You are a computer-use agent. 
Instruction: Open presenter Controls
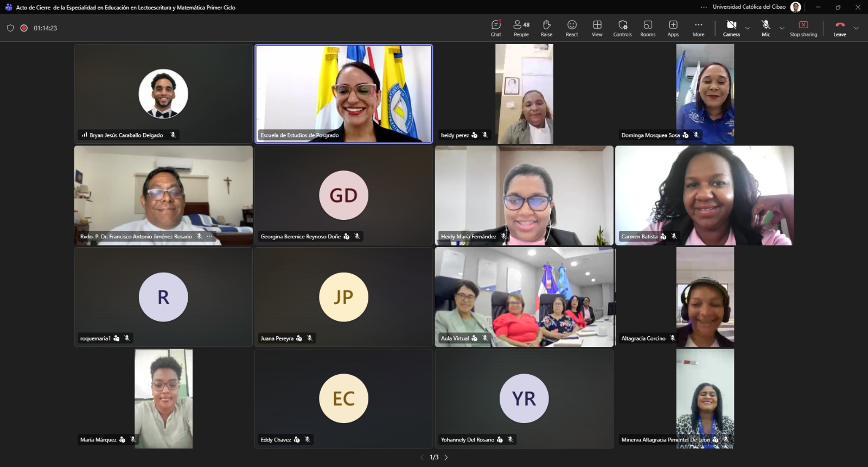coord(623,28)
